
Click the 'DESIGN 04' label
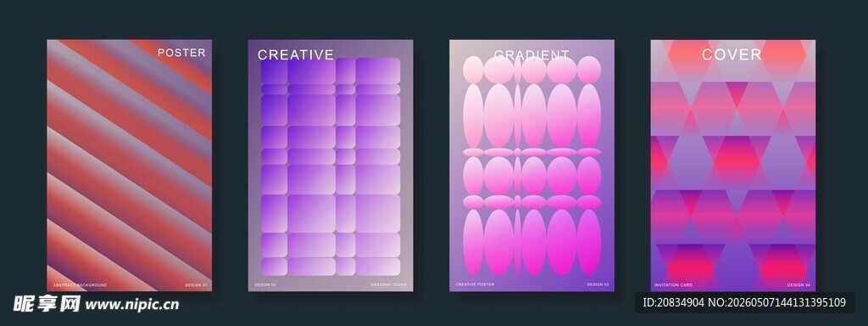pos(798,285)
